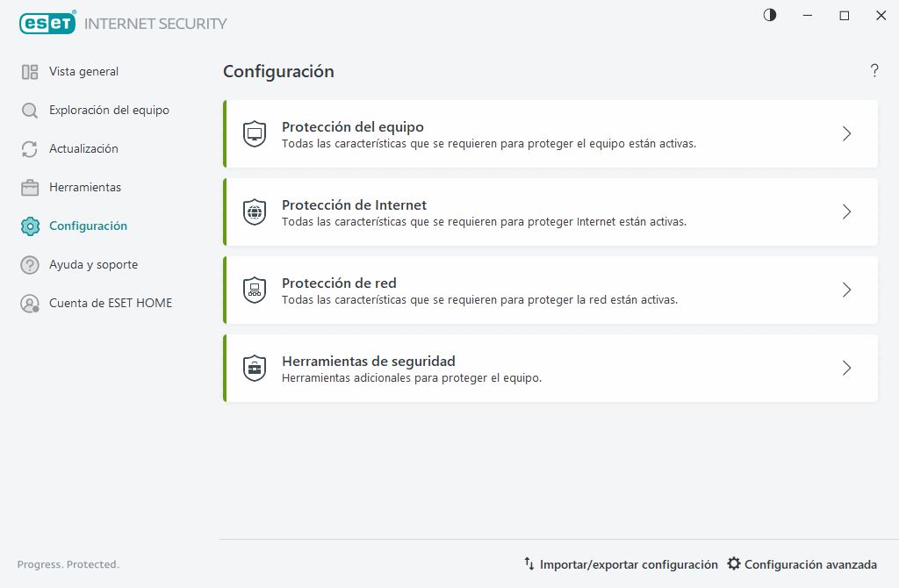The image size is (899, 588).
Task: Toggle the dark mode contrast icon
Action: [769, 15]
